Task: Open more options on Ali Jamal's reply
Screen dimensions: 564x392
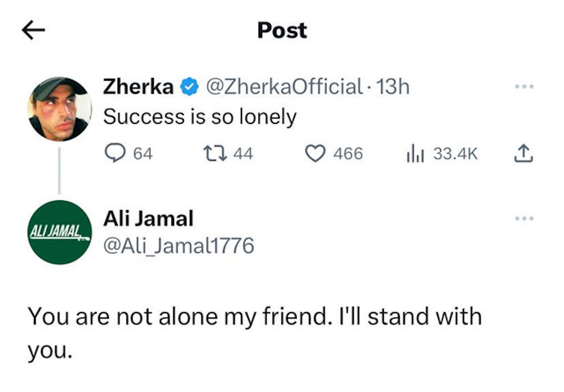Action: (x=524, y=218)
